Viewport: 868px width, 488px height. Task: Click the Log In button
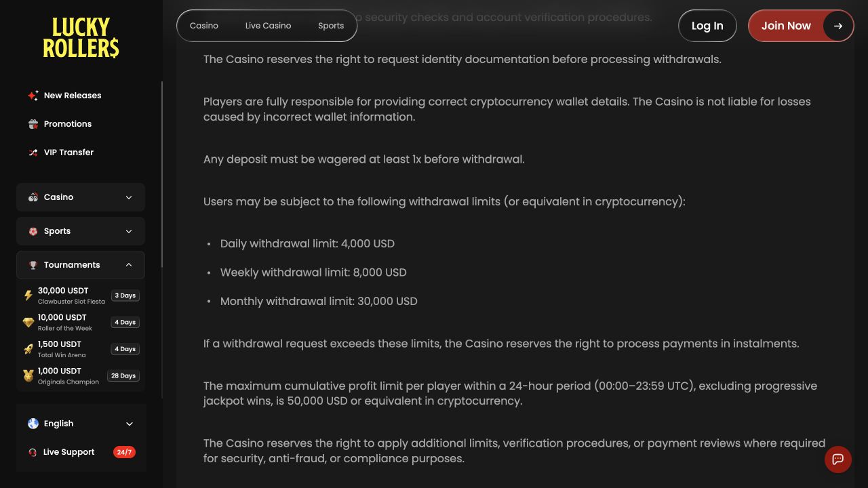click(707, 26)
